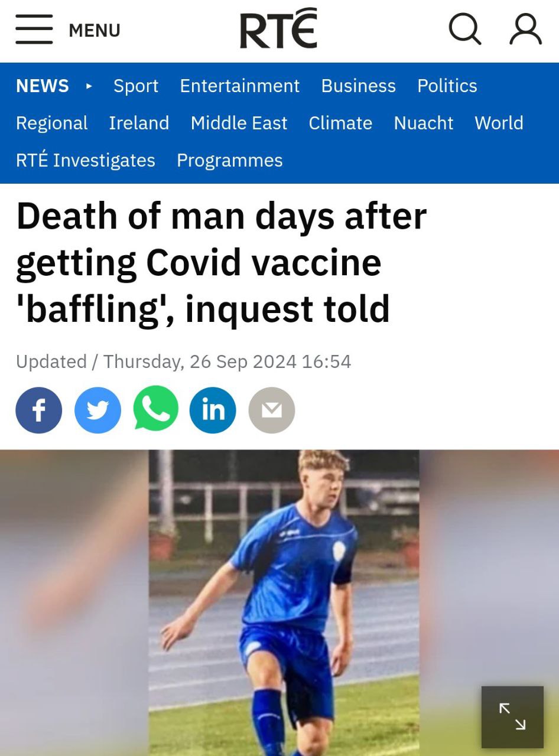This screenshot has width=559, height=756.
Task: Open the Middle East section
Action: (239, 123)
